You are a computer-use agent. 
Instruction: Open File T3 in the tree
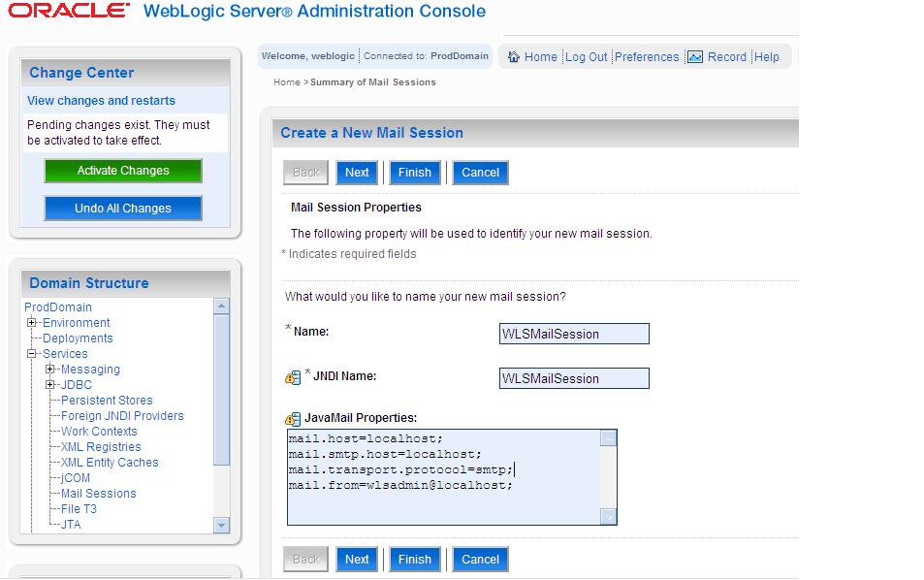79,508
